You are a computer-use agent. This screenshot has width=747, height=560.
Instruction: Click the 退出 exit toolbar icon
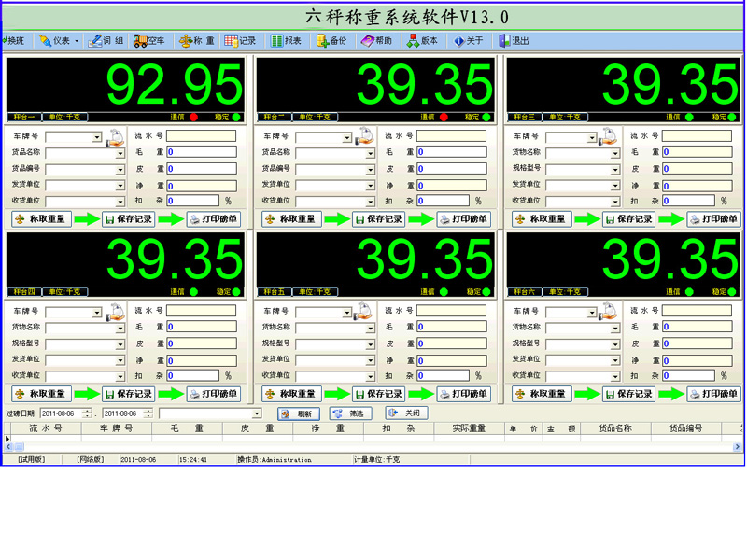[514, 41]
